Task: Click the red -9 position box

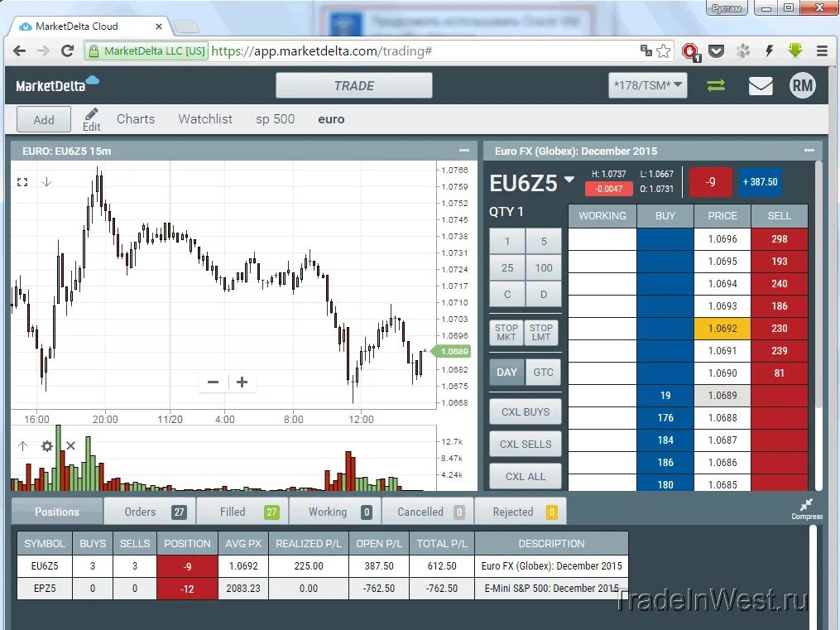Action: (710, 182)
